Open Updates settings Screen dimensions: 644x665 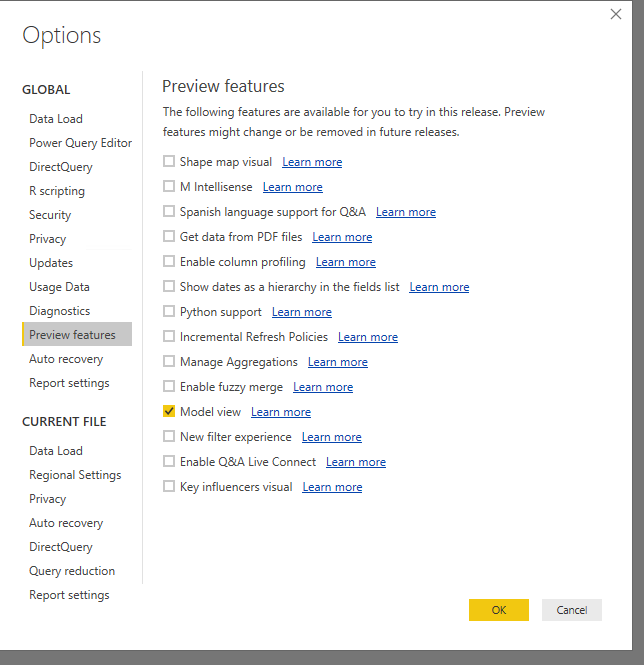tap(51, 263)
